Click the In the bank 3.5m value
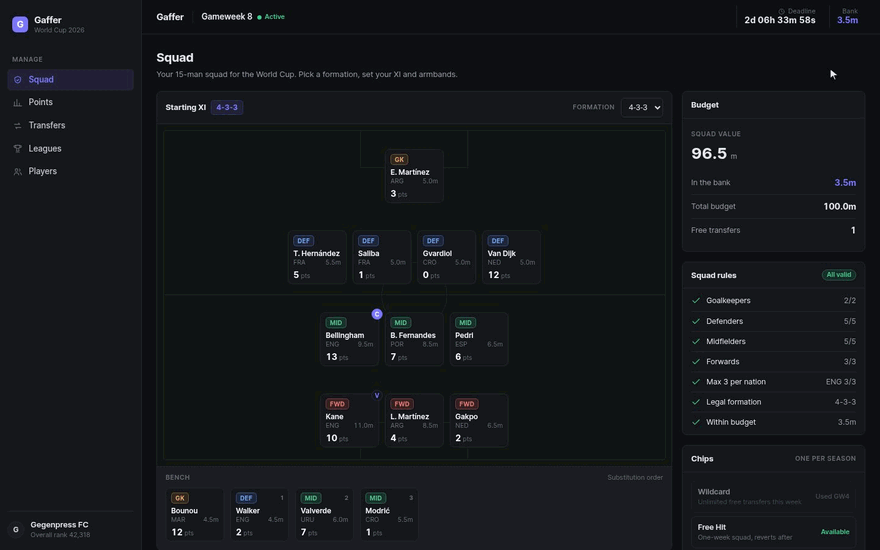880x550 pixels. pyautogui.click(x=845, y=183)
